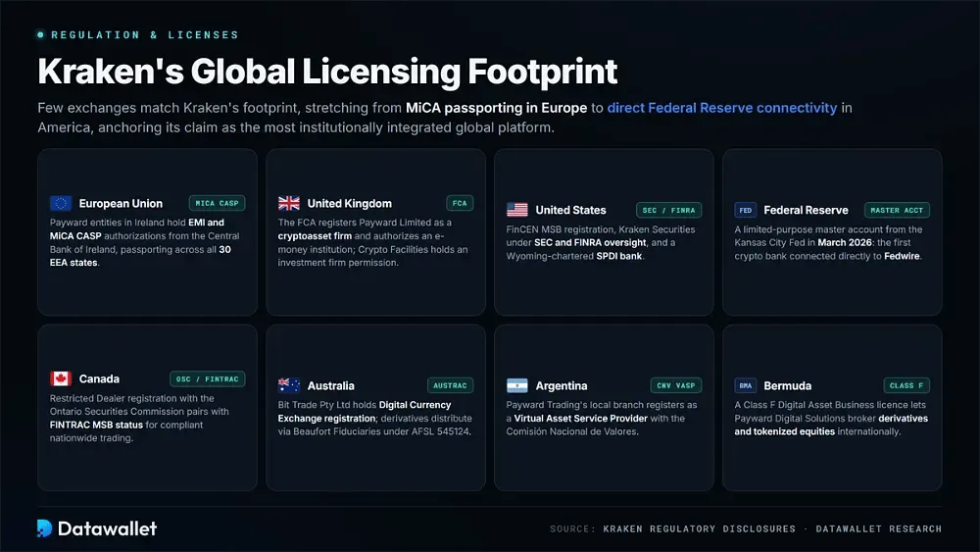Click the 'REGULATION & LICENSES' label

point(144,35)
